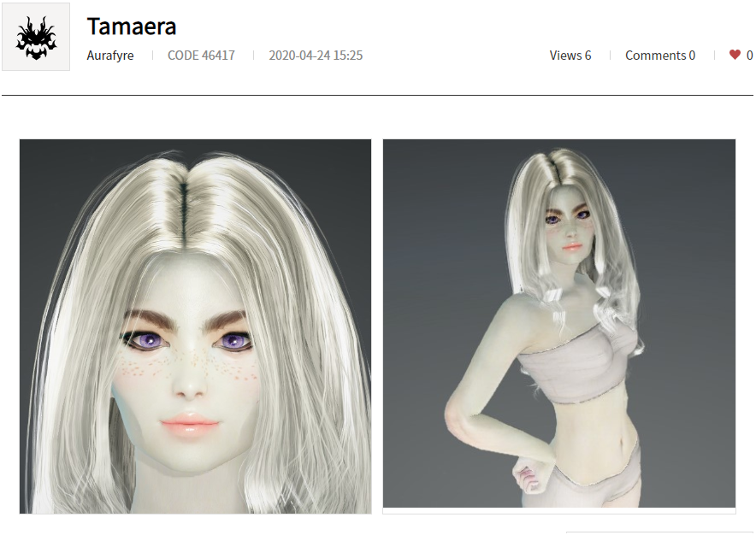The width and height of the screenshot is (756, 535).
Task: Click the Tamaera post title
Action: (x=132, y=26)
